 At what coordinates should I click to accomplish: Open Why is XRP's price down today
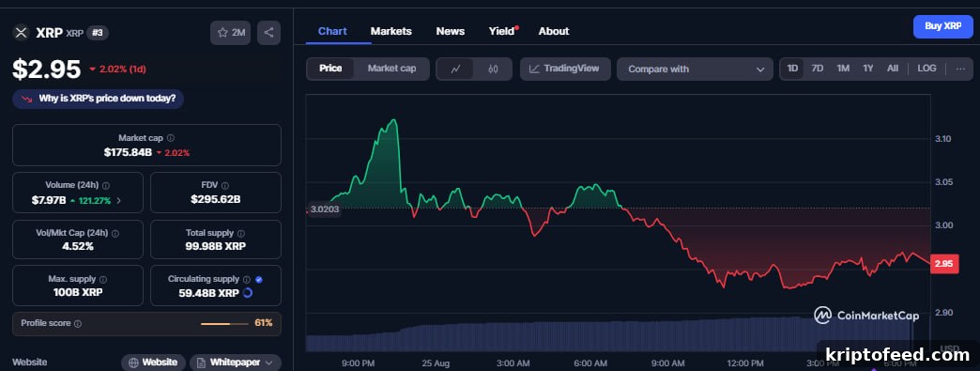99,99
